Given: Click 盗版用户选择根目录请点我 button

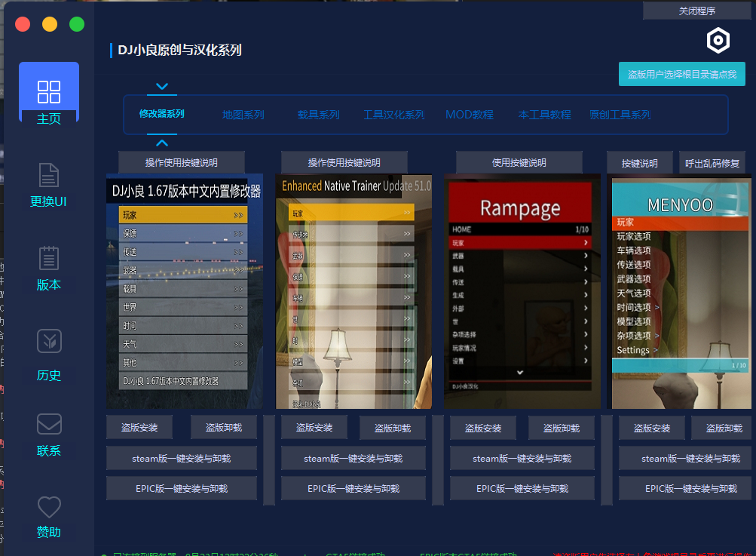Looking at the screenshot, I should (681, 74).
